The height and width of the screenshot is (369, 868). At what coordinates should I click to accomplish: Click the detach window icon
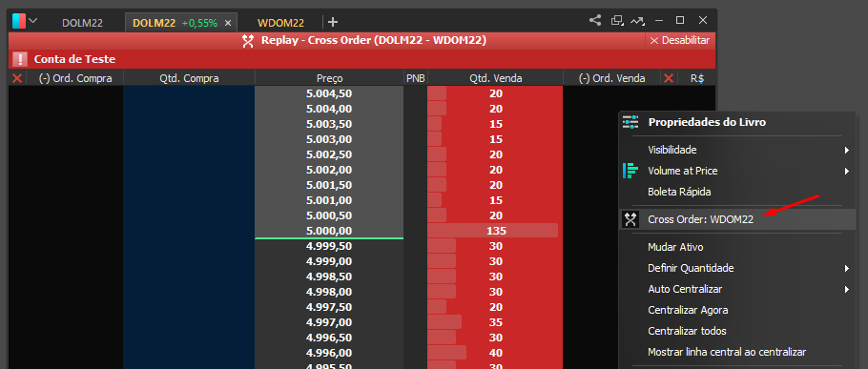[617, 20]
